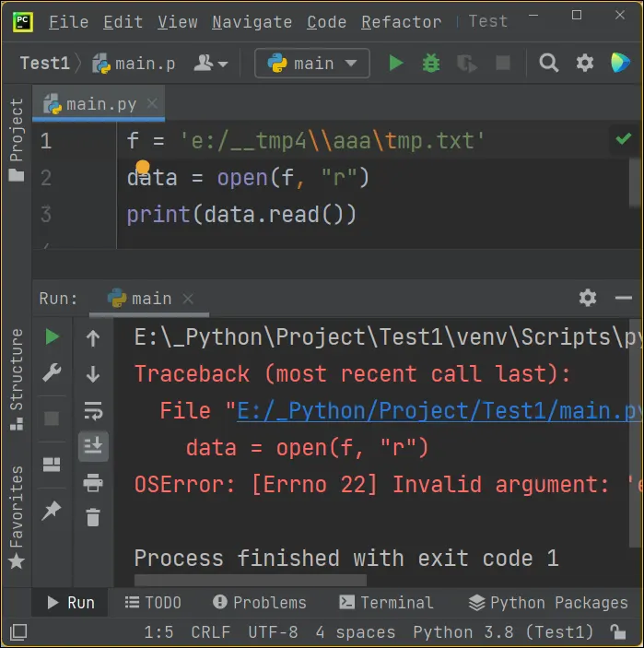Open the Favorites tool window sidebar
The image size is (644, 648).
[17, 517]
